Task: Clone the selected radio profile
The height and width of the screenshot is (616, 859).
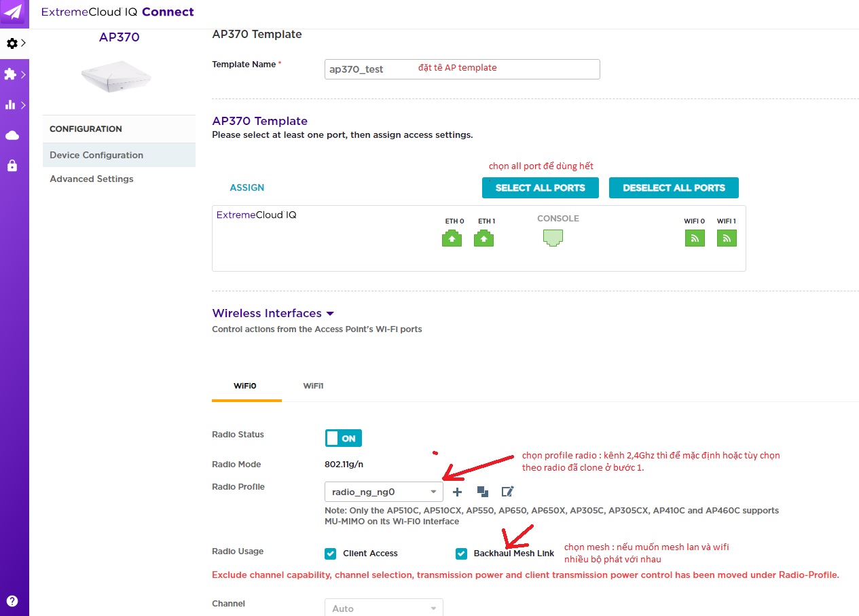Action: [482, 492]
